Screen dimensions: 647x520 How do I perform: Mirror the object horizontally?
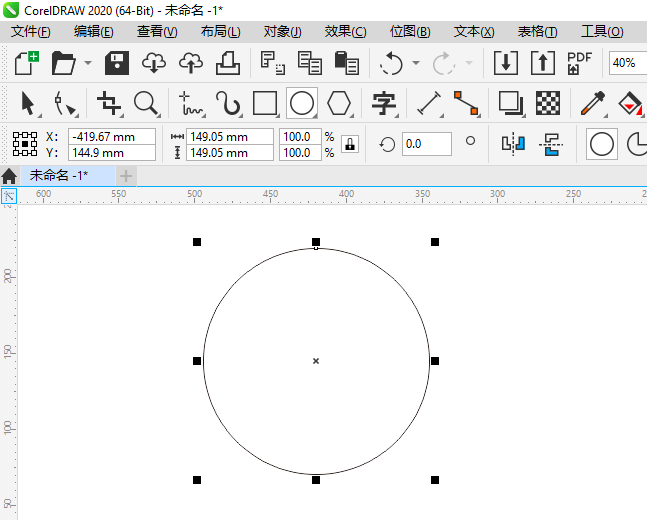point(513,144)
